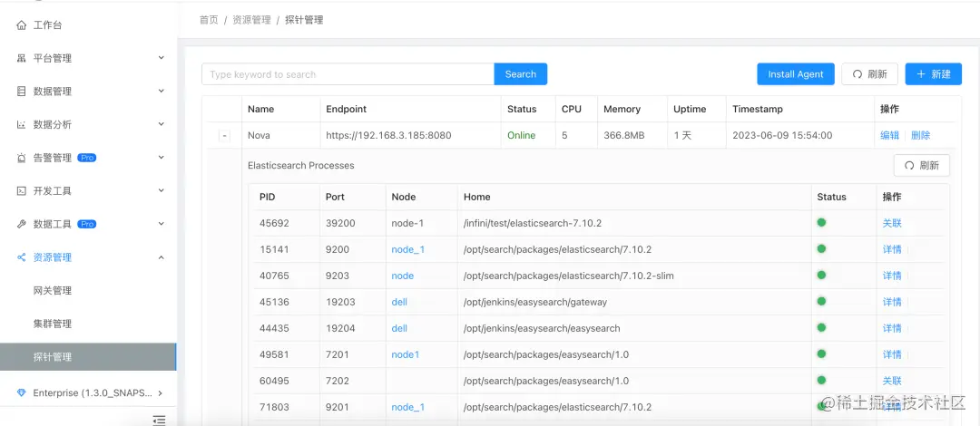Viewport: 980px width, 426px height.
Task: Collapse the 资源管理 menu chevron
Action: (x=161, y=257)
